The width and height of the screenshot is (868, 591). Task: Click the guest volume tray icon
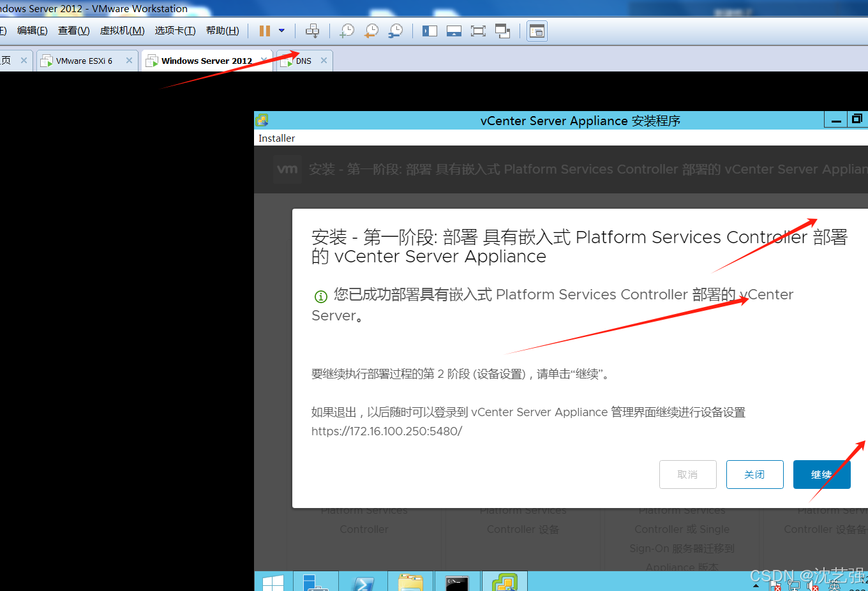pyautogui.click(x=813, y=586)
